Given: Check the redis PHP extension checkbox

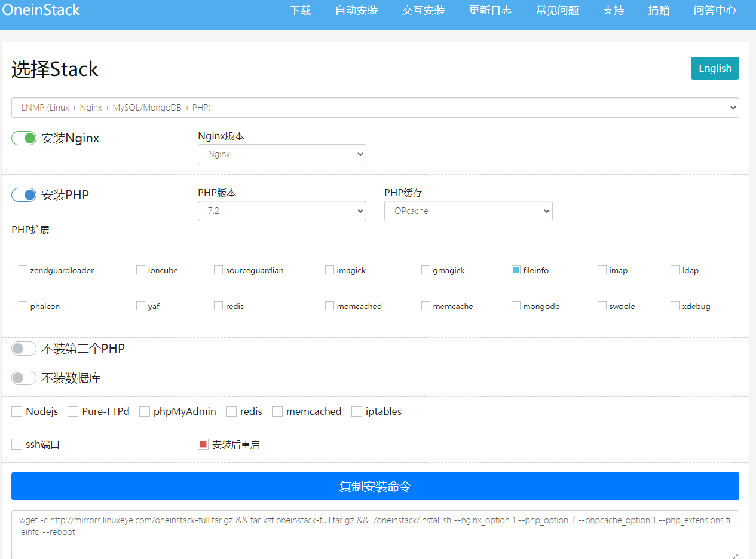Looking at the screenshot, I should click(218, 306).
